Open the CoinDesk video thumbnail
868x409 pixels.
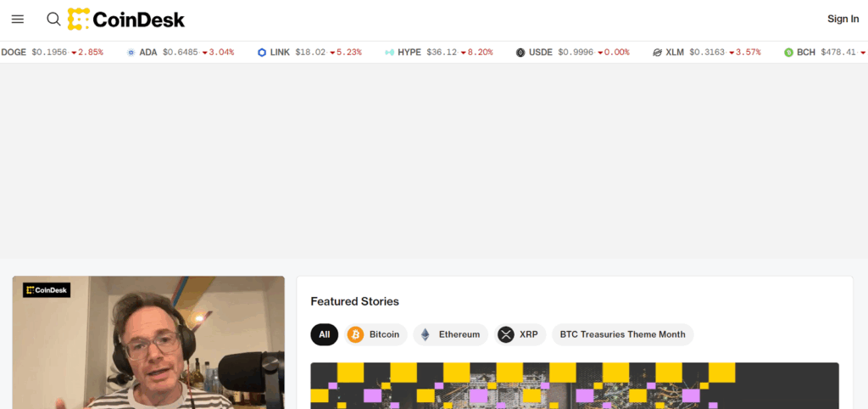click(148, 343)
